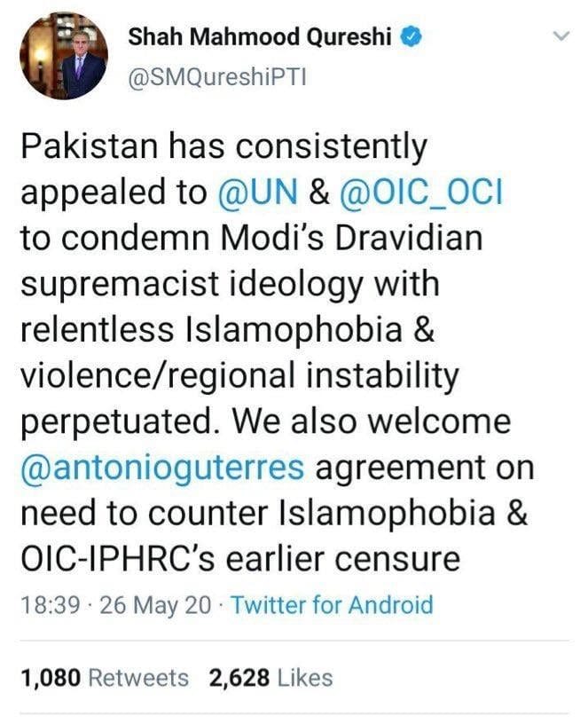588x724 pixels.
Task: Click the Retweets label
Action: point(138,679)
